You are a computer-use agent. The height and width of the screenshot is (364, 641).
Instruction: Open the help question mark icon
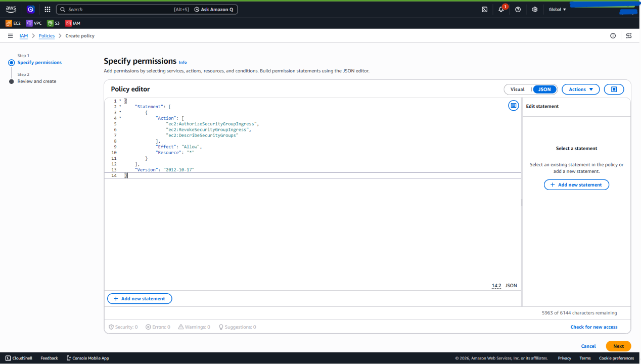(x=518, y=9)
